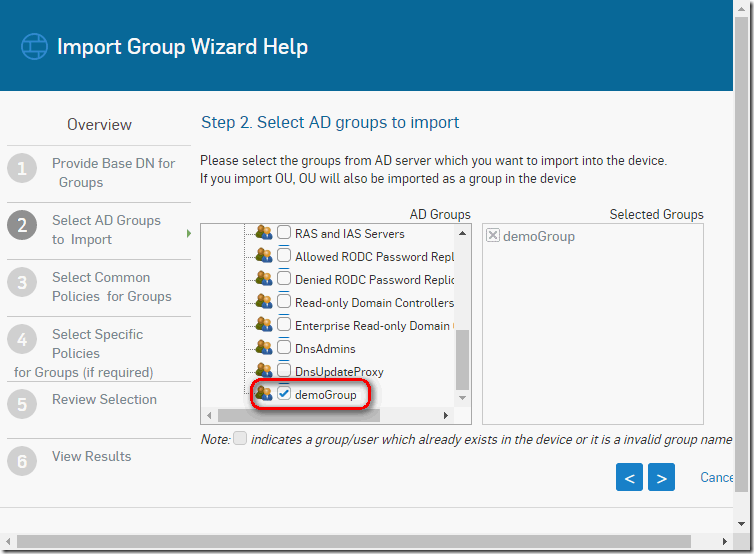The height and width of the screenshot is (554, 754).
Task: Click the AD Groups list scroll up arrow
Action: point(462,233)
